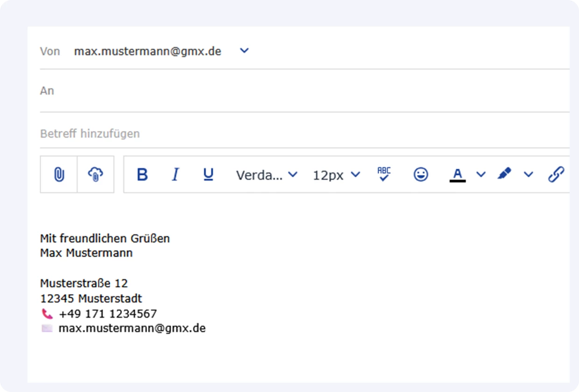
Task: Select the Mit freundlichen Grüßen signature line
Action: (x=106, y=238)
